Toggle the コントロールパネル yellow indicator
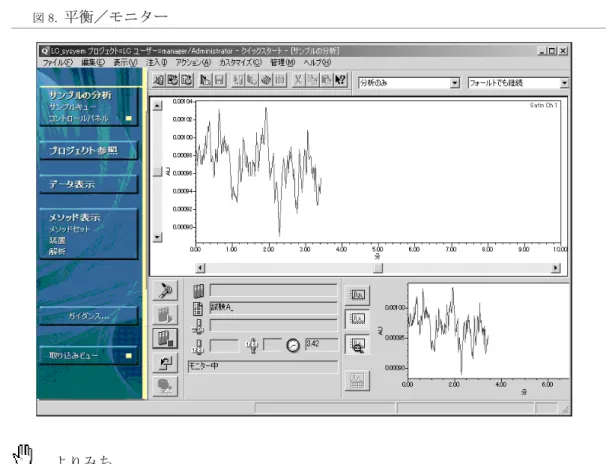 pyautogui.click(x=129, y=118)
